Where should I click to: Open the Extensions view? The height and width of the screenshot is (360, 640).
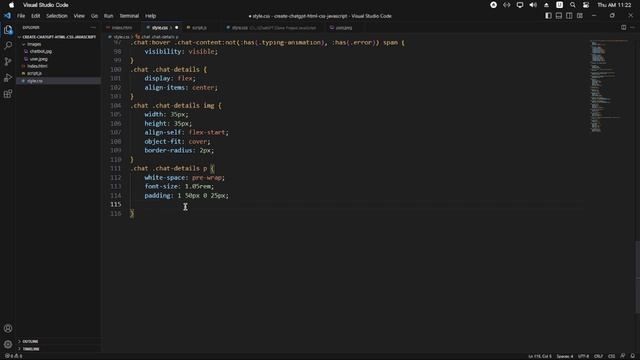8,94
